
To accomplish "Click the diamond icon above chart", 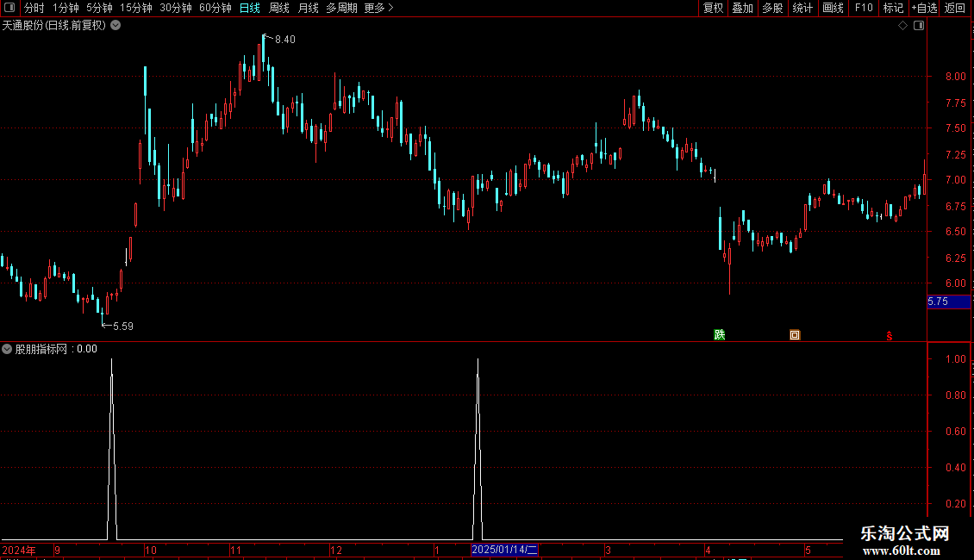I will pyautogui.click(x=902, y=26).
